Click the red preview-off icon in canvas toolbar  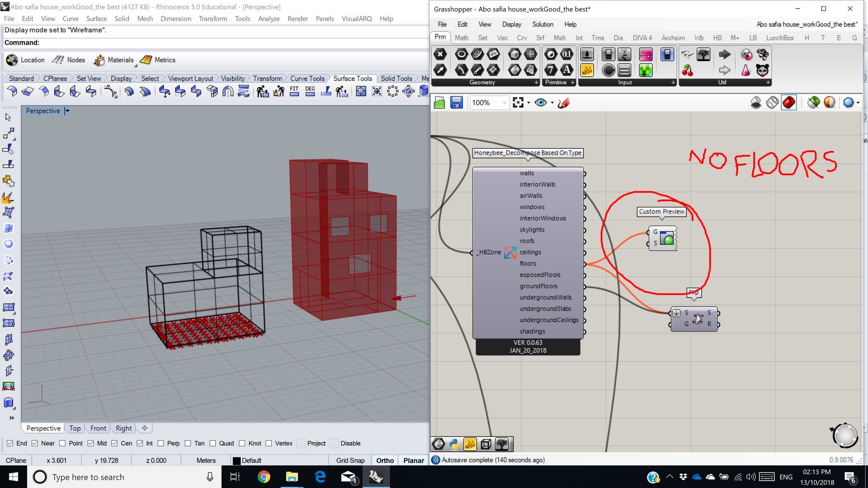pos(788,102)
